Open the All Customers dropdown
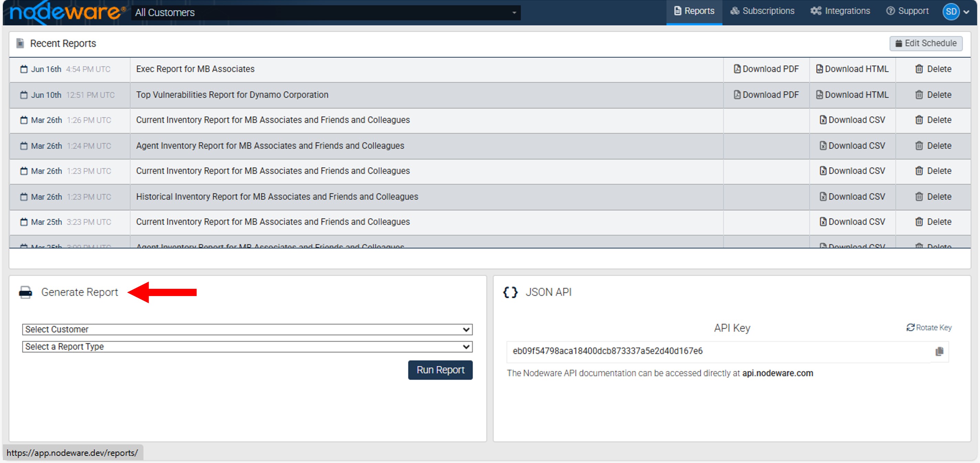 click(x=326, y=12)
